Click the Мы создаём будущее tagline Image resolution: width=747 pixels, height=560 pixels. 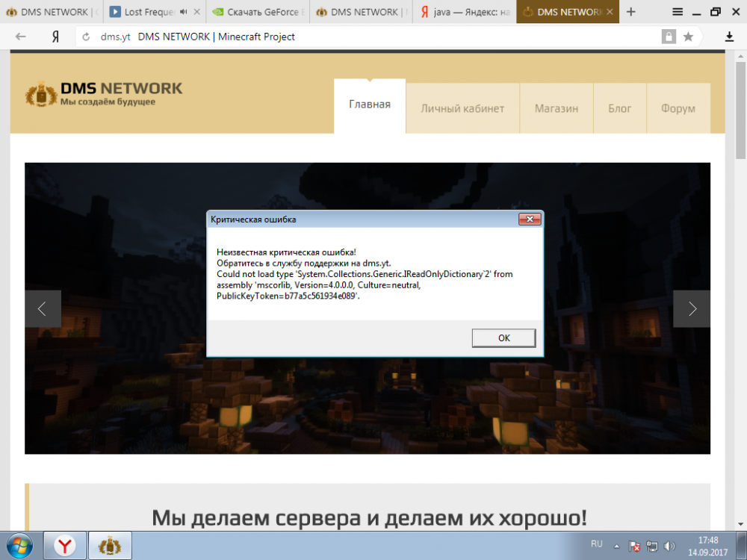pos(108,102)
